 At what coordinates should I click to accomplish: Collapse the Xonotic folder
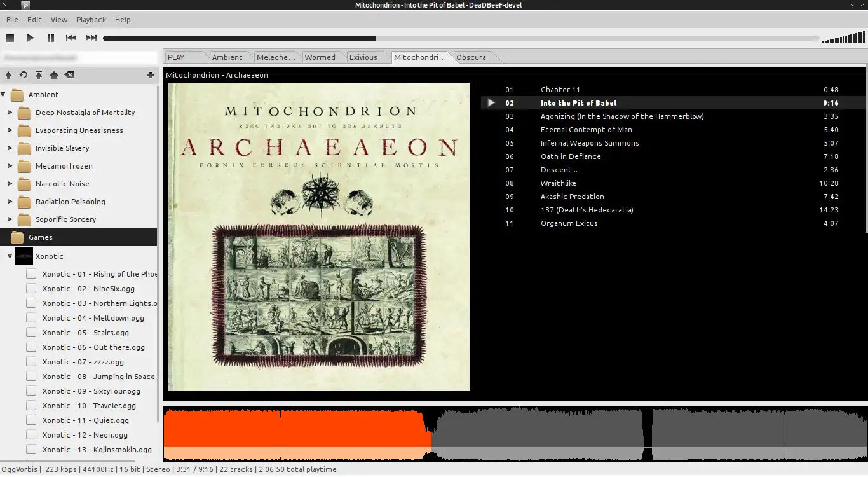[10, 256]
